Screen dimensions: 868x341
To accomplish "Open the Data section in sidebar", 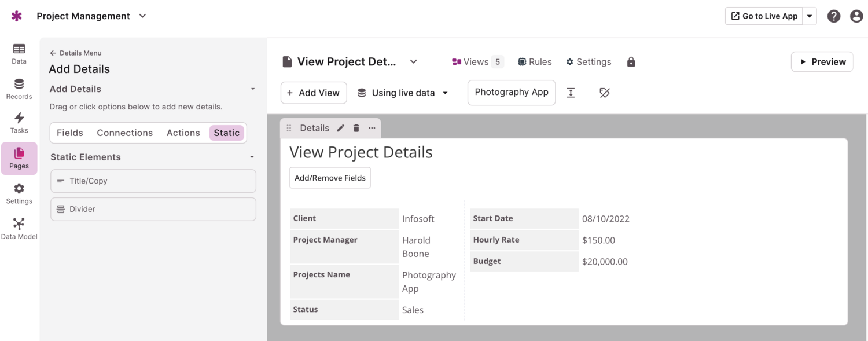I will [19, 54].
